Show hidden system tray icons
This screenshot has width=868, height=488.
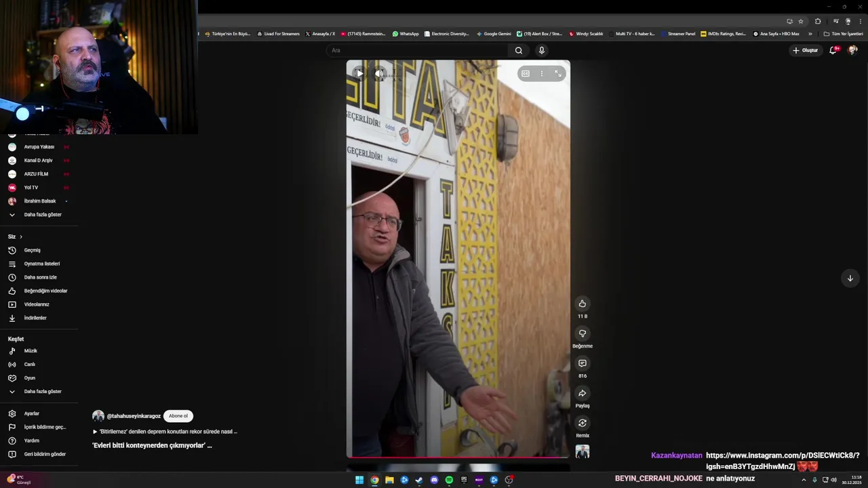click(804, 480)
